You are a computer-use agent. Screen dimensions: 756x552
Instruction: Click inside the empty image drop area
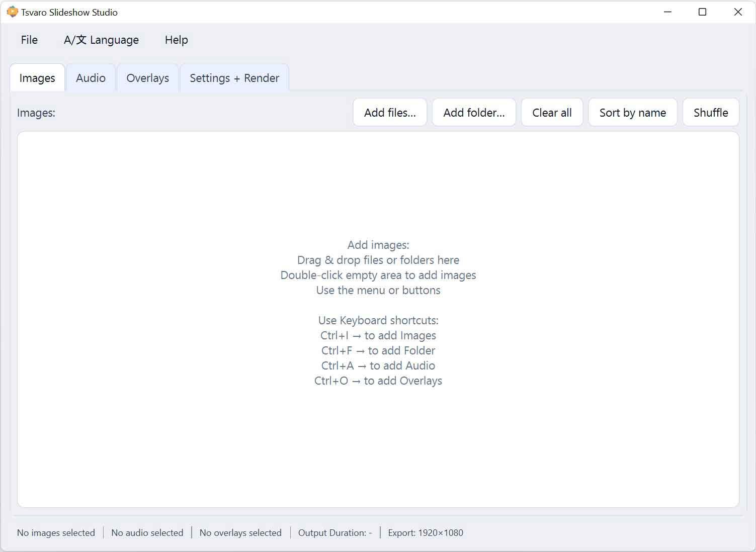point(378,442)
